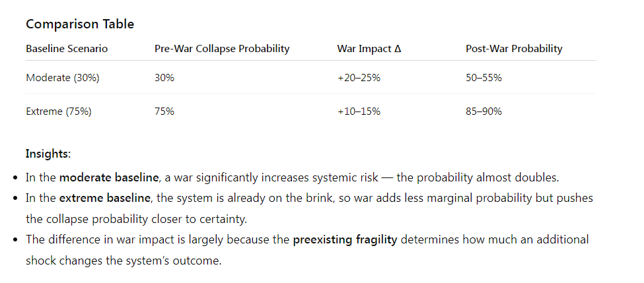Click the "Comparison Table" heading
This screenshot has width=644, height=283.
[79, 24]
